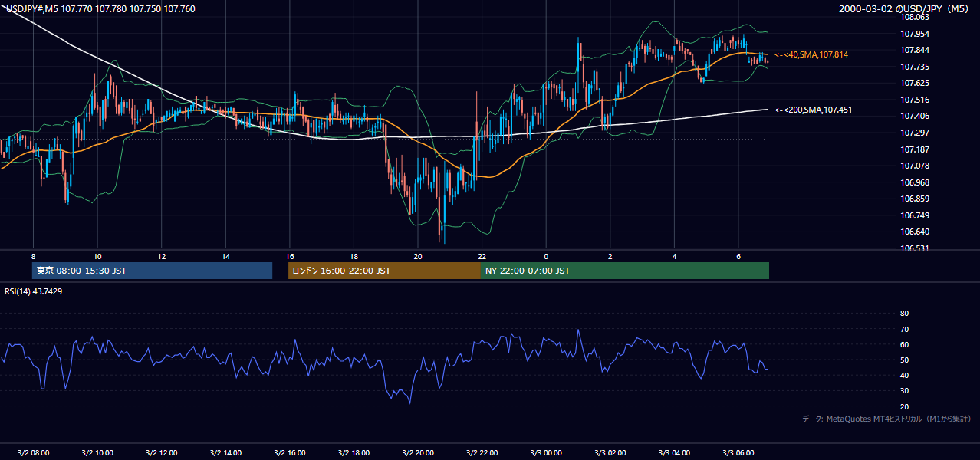Click price axis value 107.516
The height and width of the screenshot is (460, 980).
pos(915,100)
